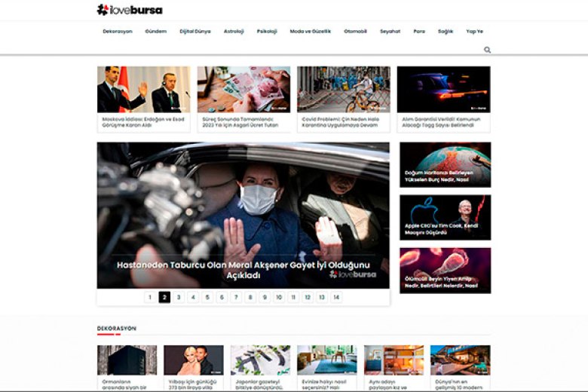Open Yükselen Burç globe article card
The width and height of the screenshot is (588, 392).
[x=445, y=164]
